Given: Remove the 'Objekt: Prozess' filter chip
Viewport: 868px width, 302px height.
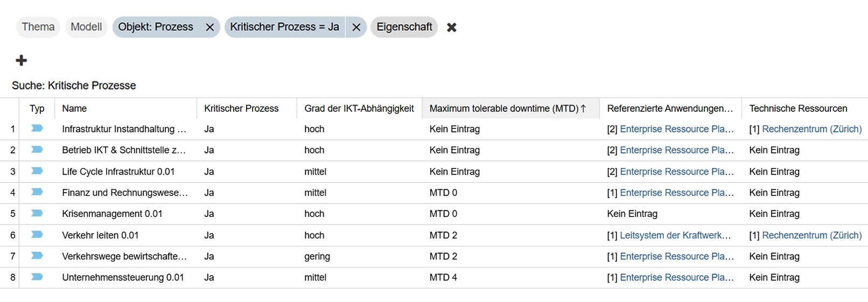Looking at the screenshot, I should tap(209, 27).
